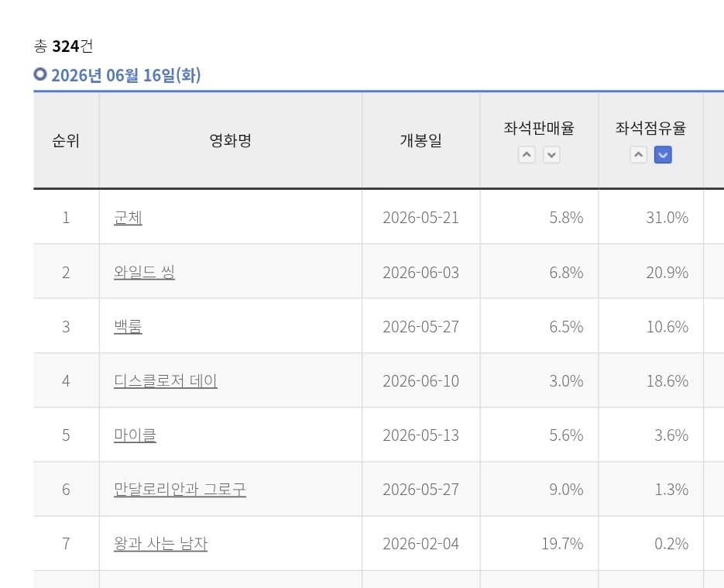Click the 좌석판매율 header label
The width and height of the screenshot is (724, 588).
pos(539,128)
